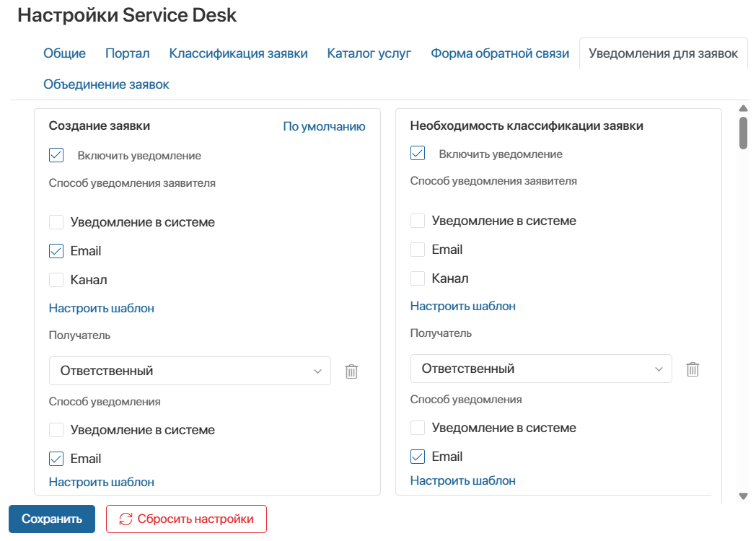Click Настроить шаблон link in Создание заявки
The image size is (756, 541).
pos(101,307)
